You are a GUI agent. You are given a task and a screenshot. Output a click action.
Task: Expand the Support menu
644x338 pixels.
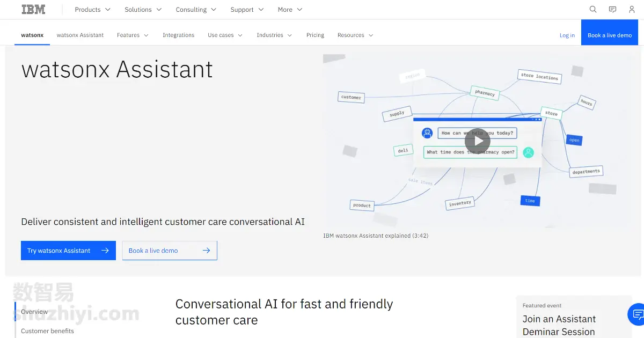(x=247, y=9)
